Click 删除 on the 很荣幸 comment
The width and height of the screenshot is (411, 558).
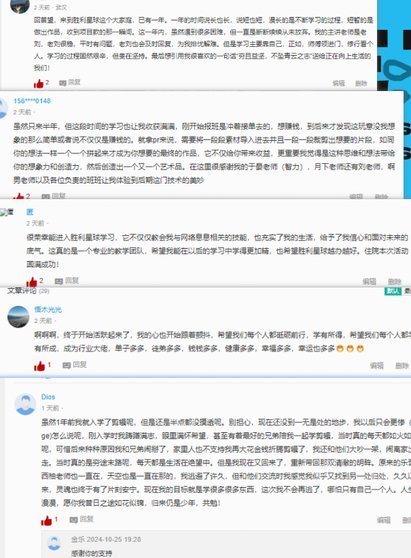(394, 281)
